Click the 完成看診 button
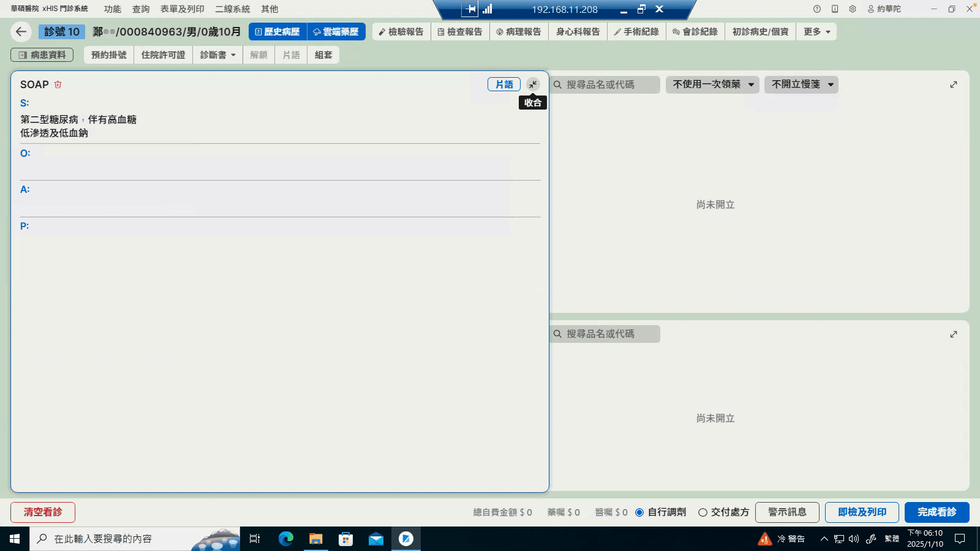This screenshot has height=551, width=980. [x=937, y=512]
